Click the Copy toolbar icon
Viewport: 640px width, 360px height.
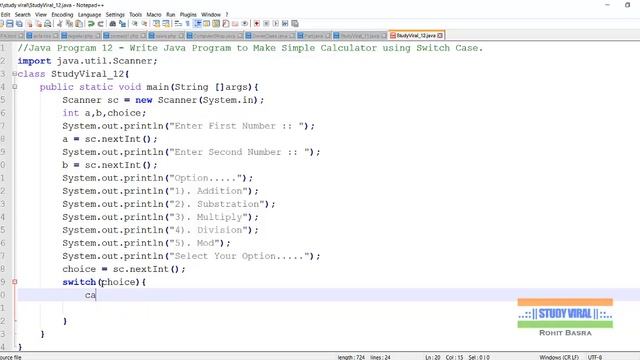(69, 24)
